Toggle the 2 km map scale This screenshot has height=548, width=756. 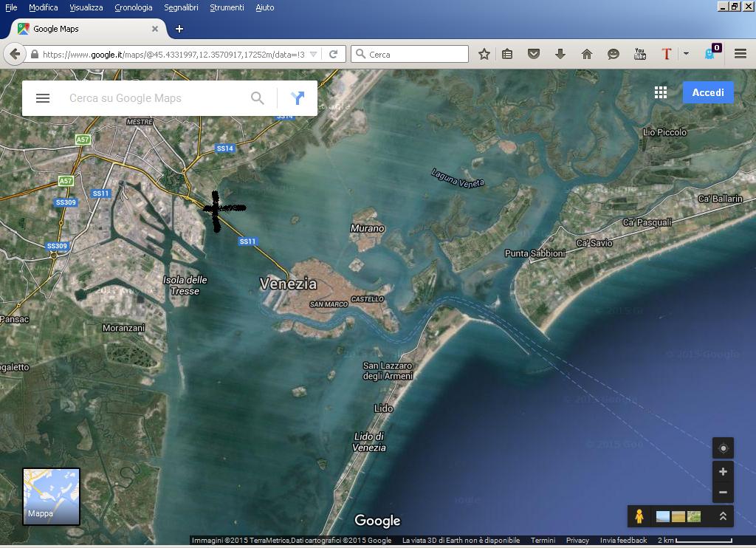click(x=694, y=541)
